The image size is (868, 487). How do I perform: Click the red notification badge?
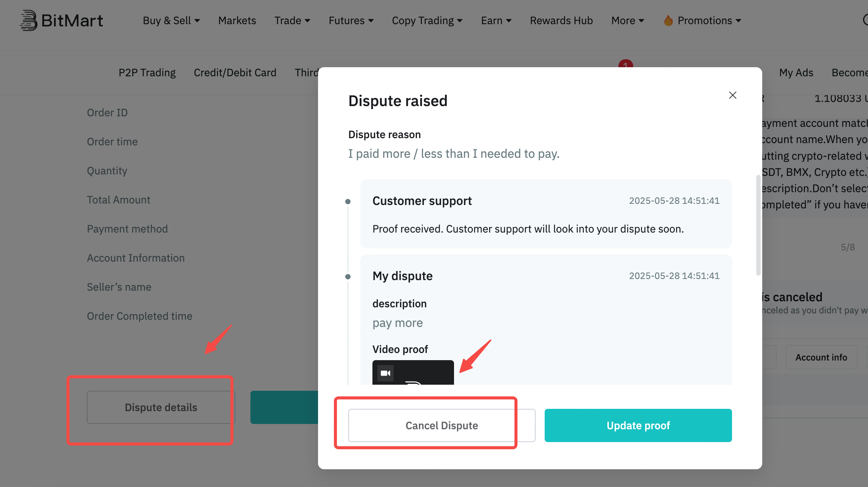click(x=626, y=64)
